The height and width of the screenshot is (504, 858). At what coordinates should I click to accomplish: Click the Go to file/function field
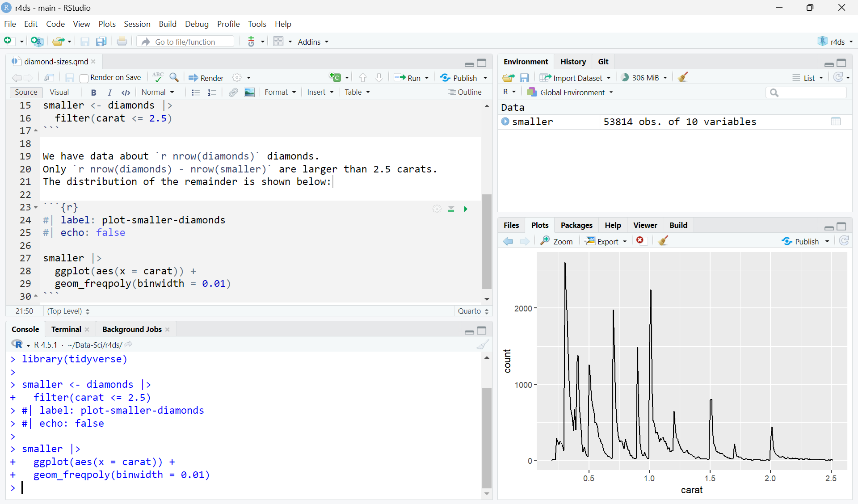tap(186, 42)
